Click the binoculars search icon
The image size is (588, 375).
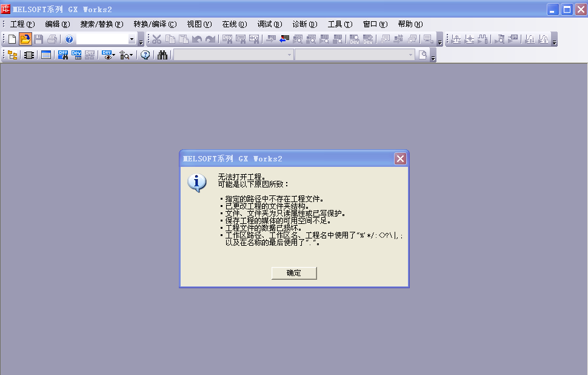click(162, 55)
